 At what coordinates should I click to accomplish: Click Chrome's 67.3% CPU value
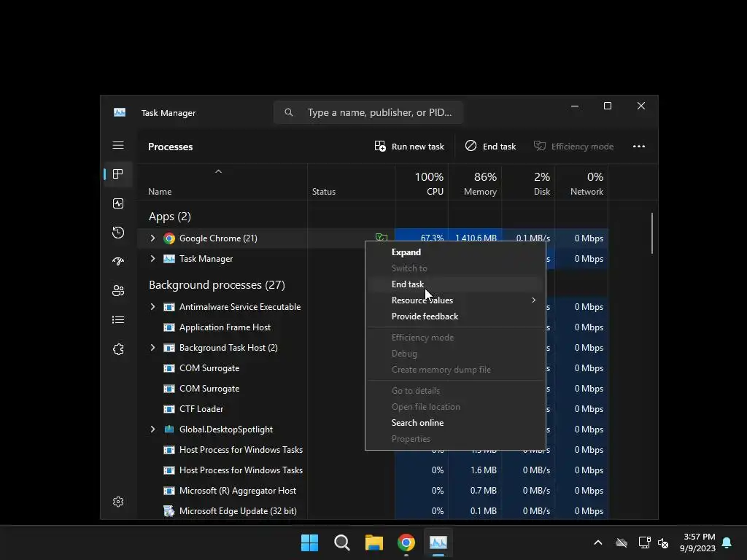click(x=432, y=238)
